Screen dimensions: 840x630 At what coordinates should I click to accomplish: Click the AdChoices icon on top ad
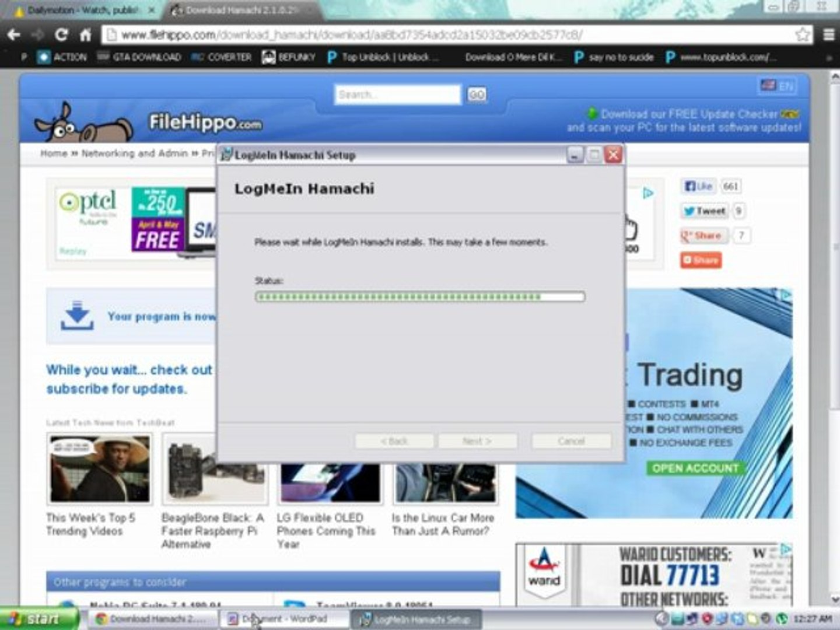point(648,193)
